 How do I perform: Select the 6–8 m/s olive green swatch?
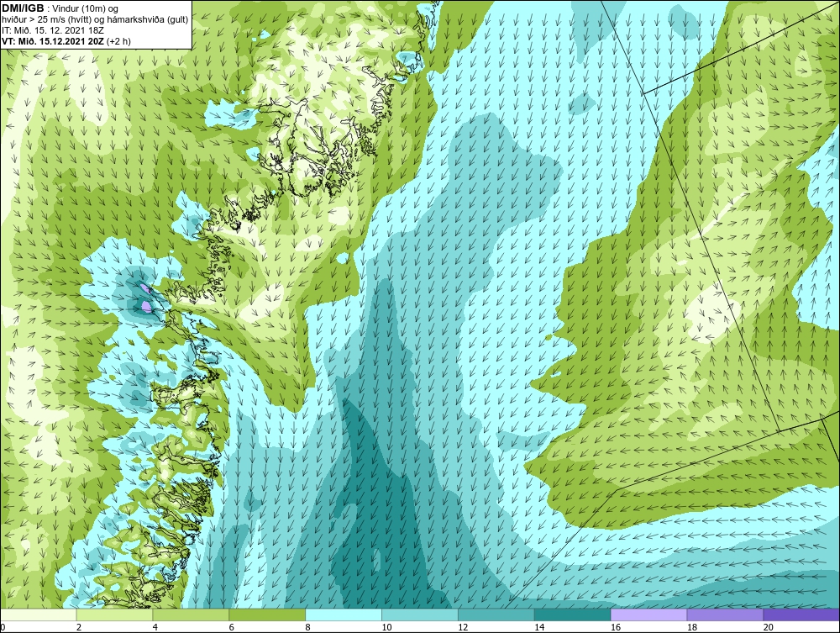pyautogui.click(x=267, y=615)
